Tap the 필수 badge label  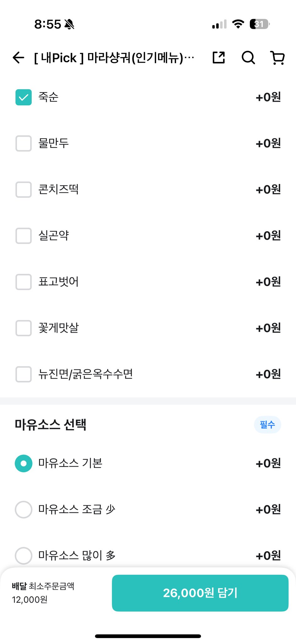[x=267, y=425]
